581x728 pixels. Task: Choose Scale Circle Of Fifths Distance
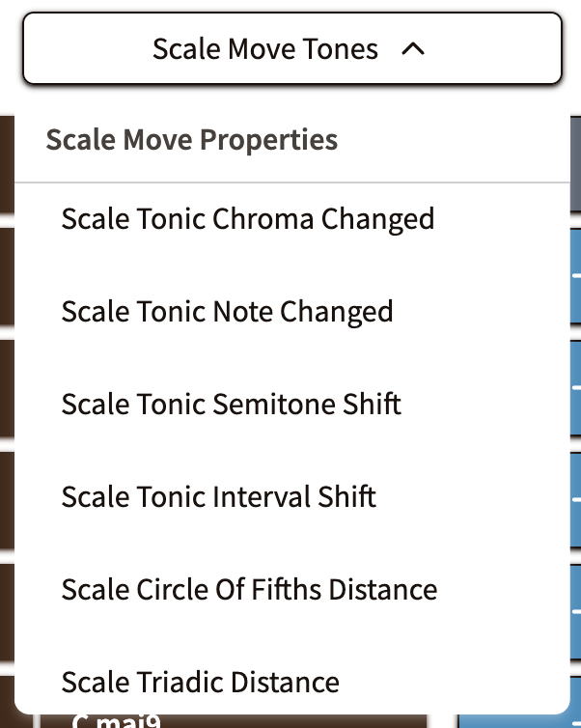point(249,589)
